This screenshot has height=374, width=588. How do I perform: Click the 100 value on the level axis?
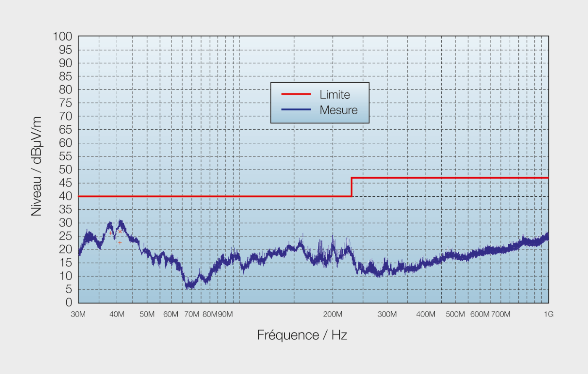(62, 37)
